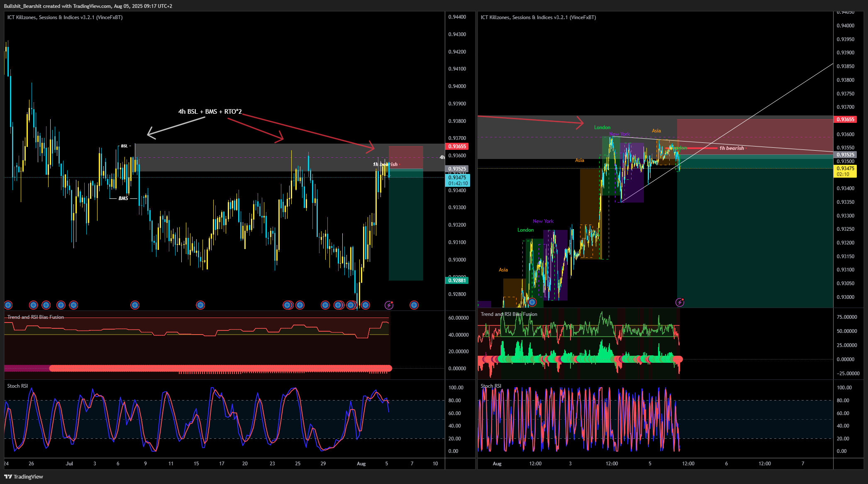Screen dimensions: 868x484
Task: Select the left Stoch RSI indicator title
Action: tap(17, 386)
